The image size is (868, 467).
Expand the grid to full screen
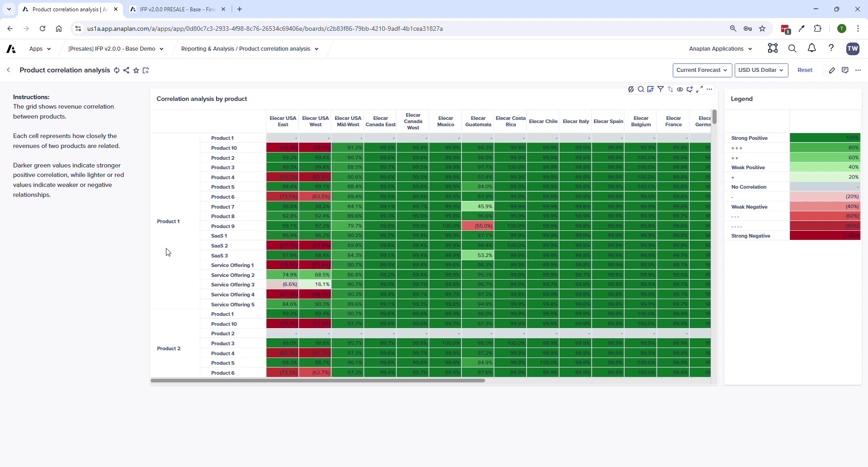[700, 89]
